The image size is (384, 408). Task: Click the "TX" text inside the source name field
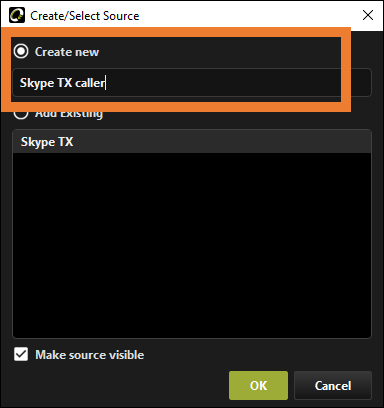pyautogui.click(x=65, y=83)
